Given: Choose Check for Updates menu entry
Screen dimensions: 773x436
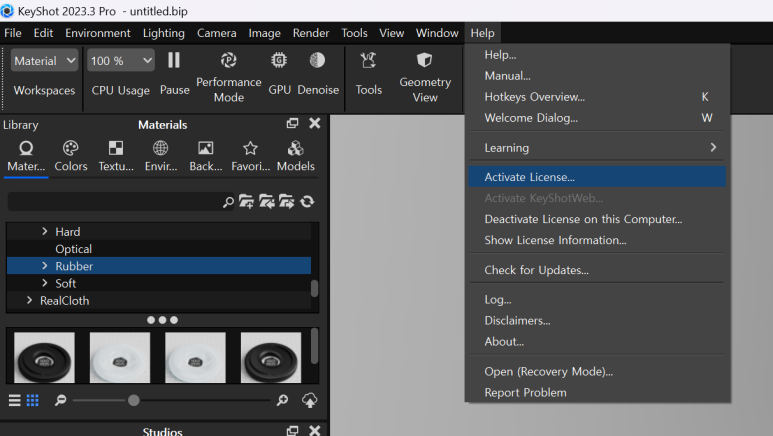Looking at the screenshot, I should (x=536, y=270).
